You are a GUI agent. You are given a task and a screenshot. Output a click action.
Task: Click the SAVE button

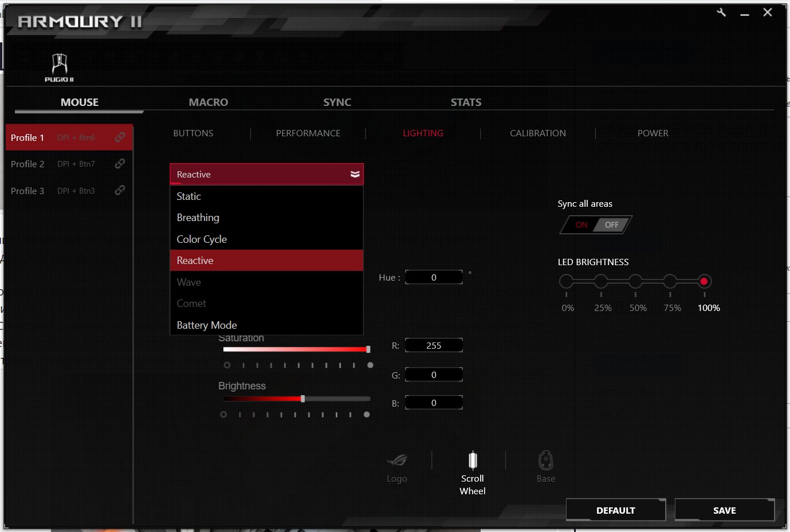tap(725, 510)
